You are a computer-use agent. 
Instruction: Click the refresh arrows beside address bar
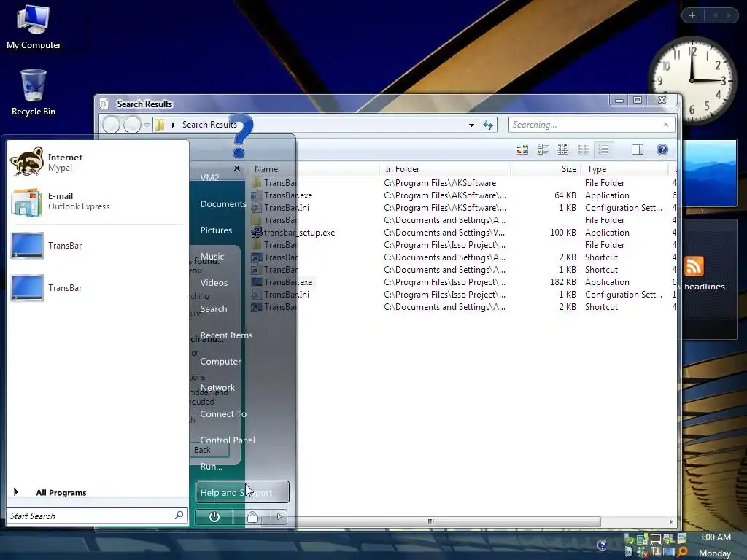488,125
